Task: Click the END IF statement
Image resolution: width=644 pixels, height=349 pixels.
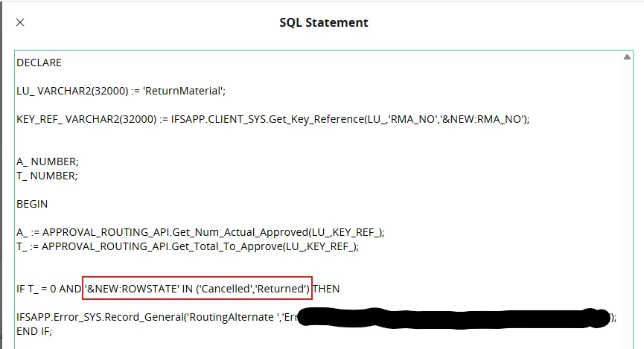Action: (x=34, y=331)
